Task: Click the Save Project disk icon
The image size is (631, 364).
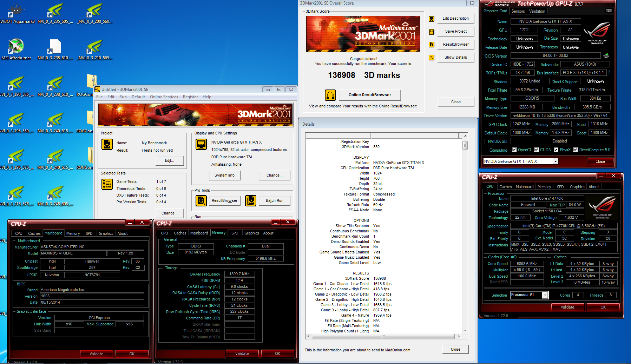Action: click(432, 32)
